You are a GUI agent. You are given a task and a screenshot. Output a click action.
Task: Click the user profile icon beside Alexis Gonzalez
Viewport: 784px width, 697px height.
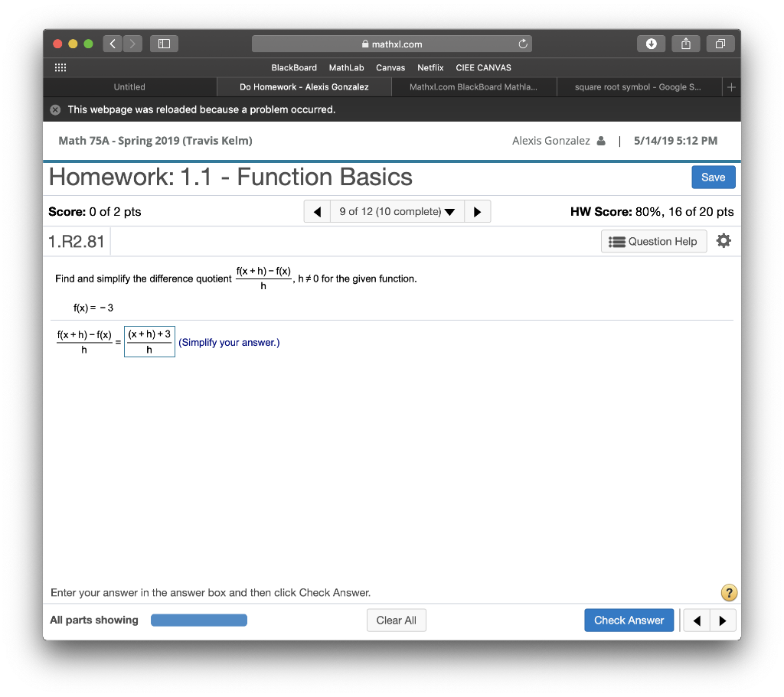coord(601,140)
